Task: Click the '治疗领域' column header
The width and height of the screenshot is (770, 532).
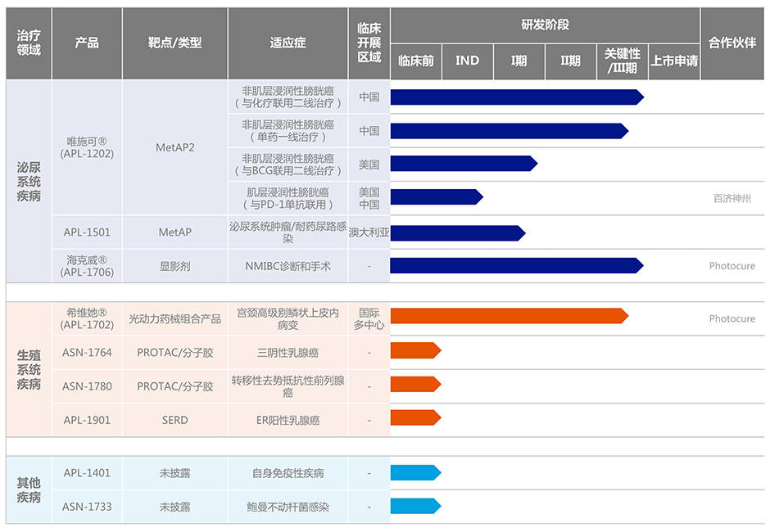Action: pyautogui.click(x=29, y=43)
